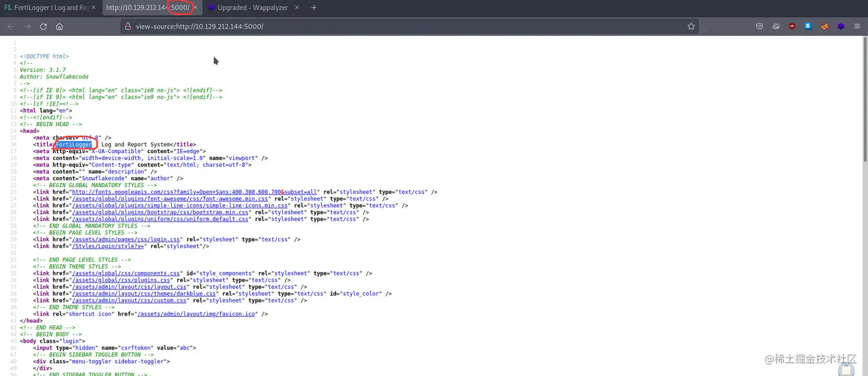868x376 pixels.
Task: Open the themes/darkblue.css link
Action: click(x=144, y=294)
